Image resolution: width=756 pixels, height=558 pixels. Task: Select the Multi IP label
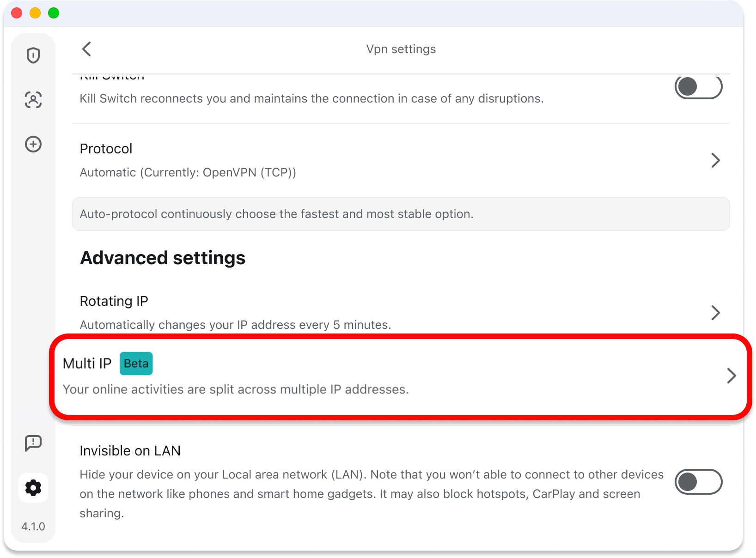[x=87, y=364]
